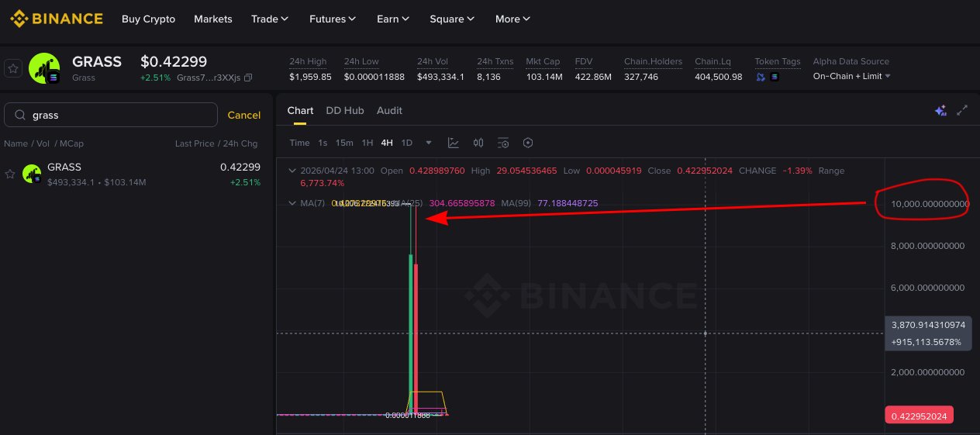Open the Earn dropdown menu

pos(393,19)
